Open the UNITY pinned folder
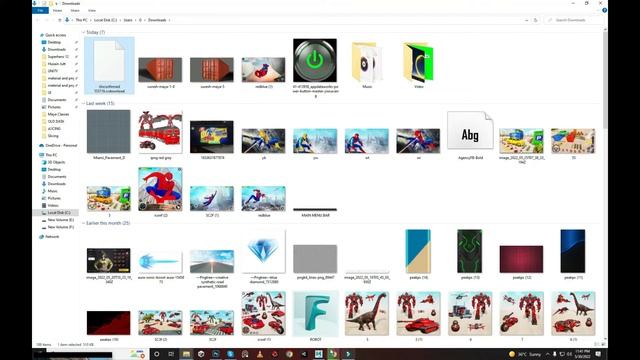 (53, 71)
